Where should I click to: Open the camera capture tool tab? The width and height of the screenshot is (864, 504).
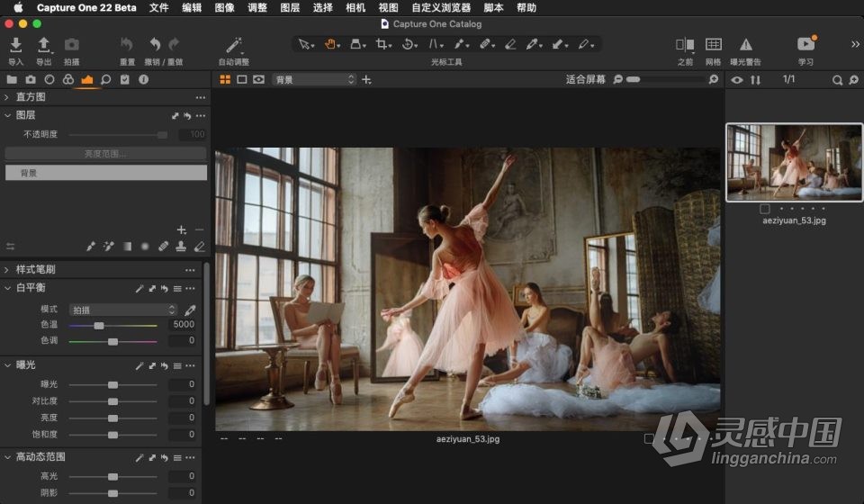tap(31, 79)
